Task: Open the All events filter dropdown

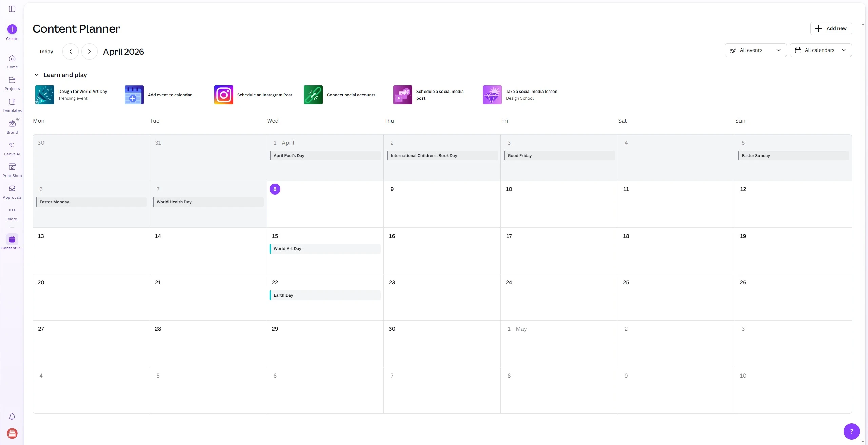Action: [x=755, y=50]
